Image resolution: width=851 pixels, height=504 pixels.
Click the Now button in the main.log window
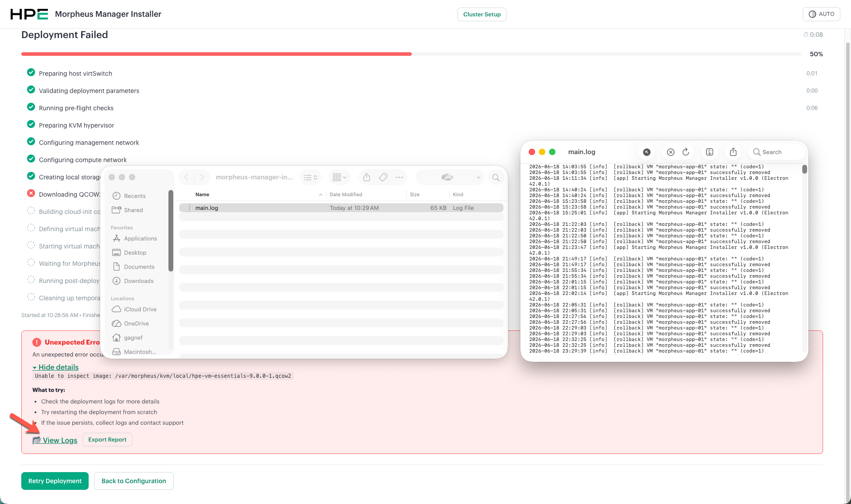point(647,152)
